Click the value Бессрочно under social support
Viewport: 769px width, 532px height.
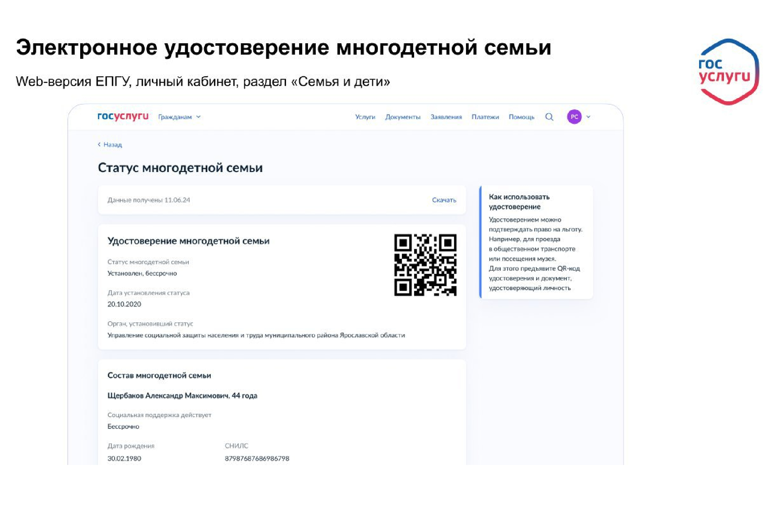pyautogui.click(x=123, y=427)
